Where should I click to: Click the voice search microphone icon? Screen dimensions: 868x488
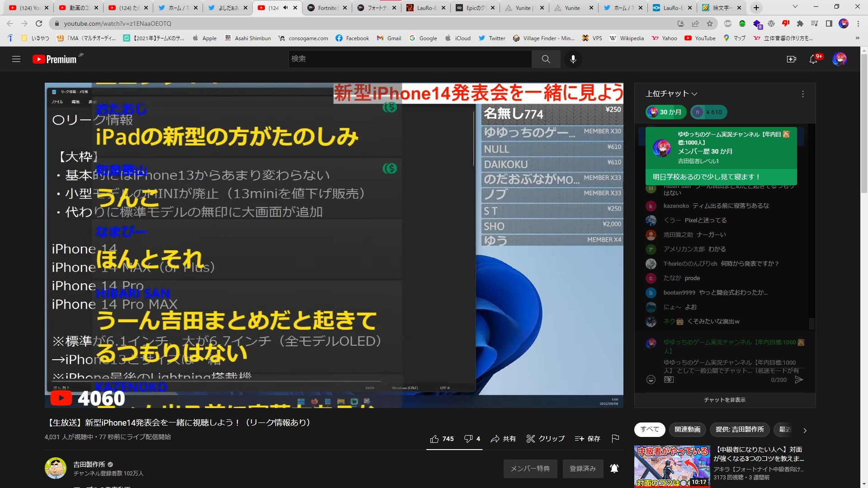[x=573, y=59]
